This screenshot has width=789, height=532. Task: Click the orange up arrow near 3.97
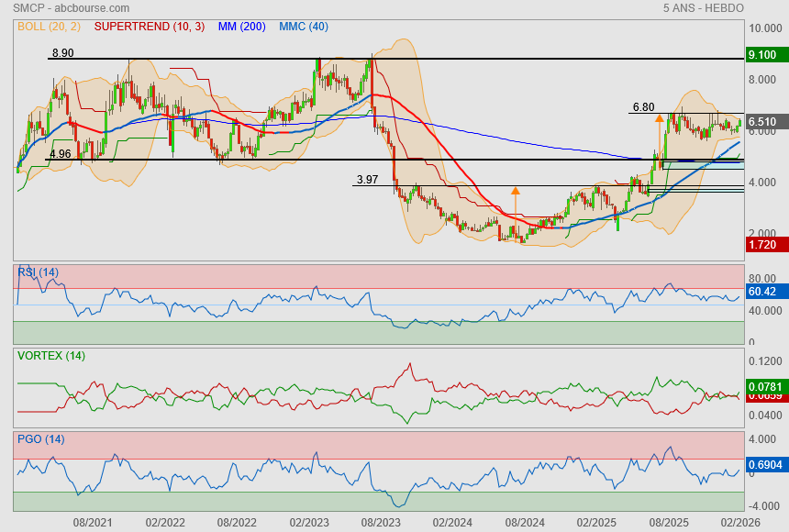515,192
